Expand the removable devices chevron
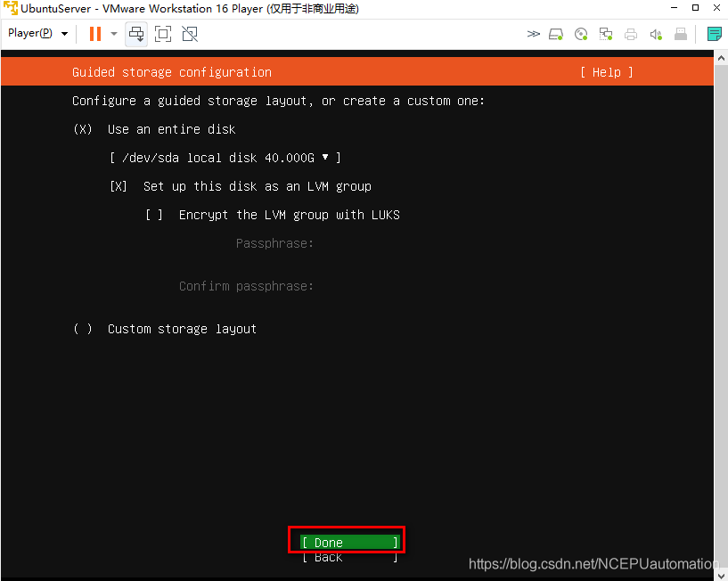Image resolution: width=728 pixels, height=581 pixels. point(534,34)
